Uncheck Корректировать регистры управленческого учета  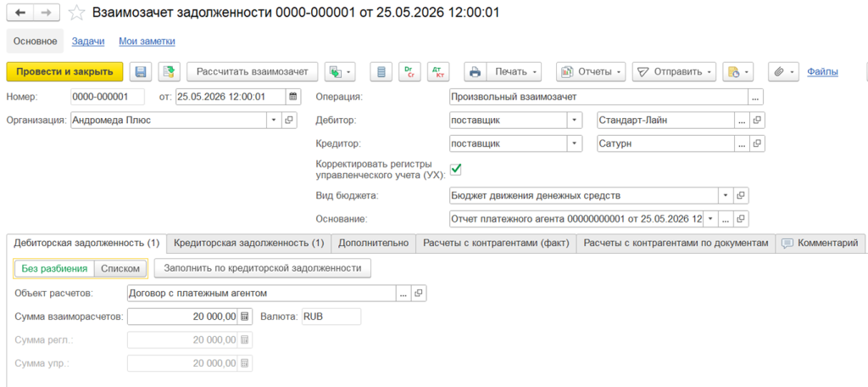pos(455,169)
